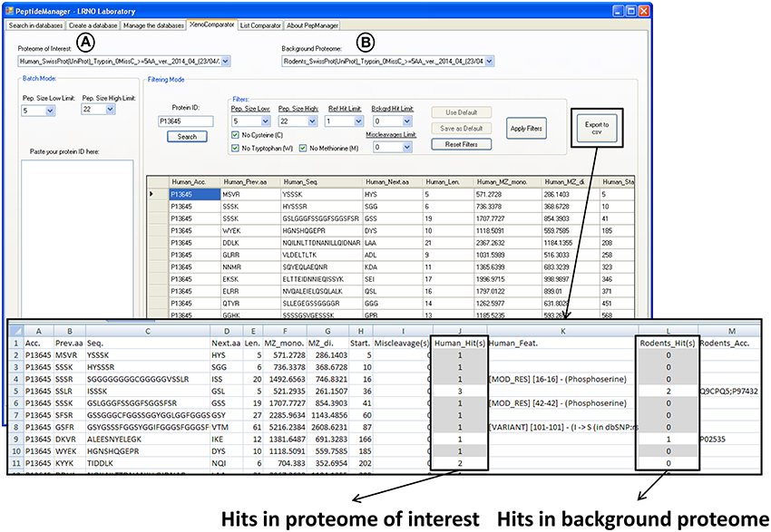Click spreadsheet cell Rodents_Hit(s)
The height and width of the screenshot is (532, 771).
668,343
